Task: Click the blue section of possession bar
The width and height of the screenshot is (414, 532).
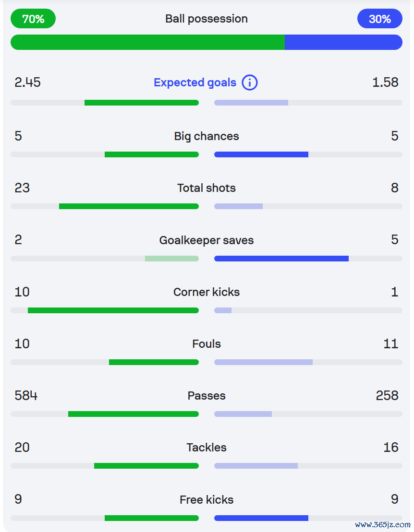Action: coord(343,42)
